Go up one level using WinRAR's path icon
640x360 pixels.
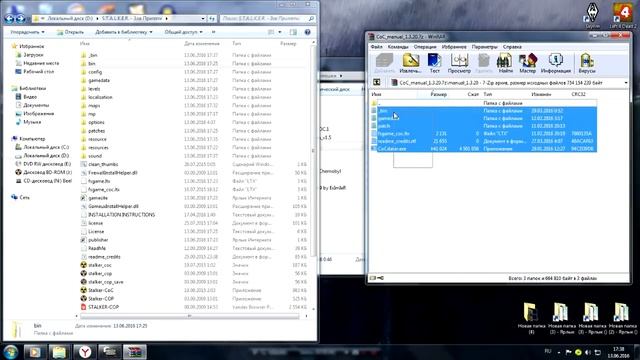pos(377,82)
